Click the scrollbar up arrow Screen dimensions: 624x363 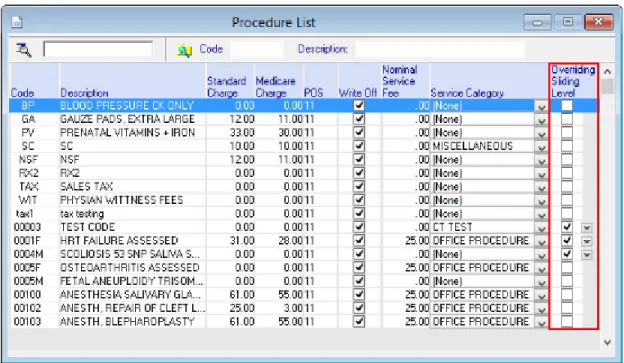(x=607, y=72)
